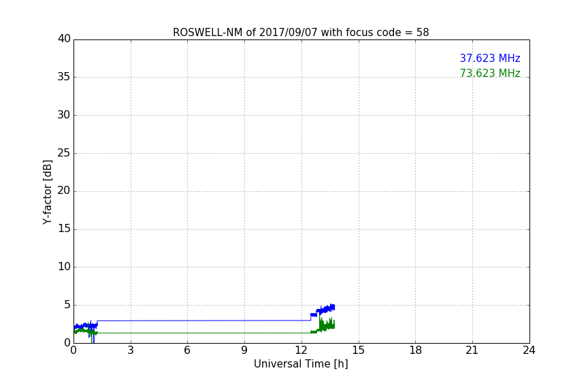Click the 'Universal Time [h]' axis label
Screen dimensions: 588x392
[301, 364]
